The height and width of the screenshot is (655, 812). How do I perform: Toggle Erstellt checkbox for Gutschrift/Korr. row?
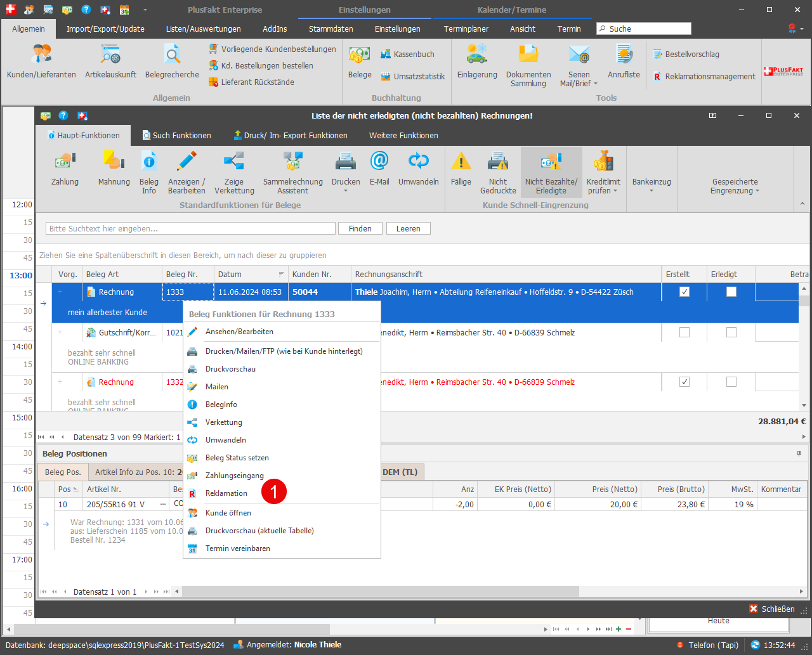pyautogui.click(x=684, y=332)
